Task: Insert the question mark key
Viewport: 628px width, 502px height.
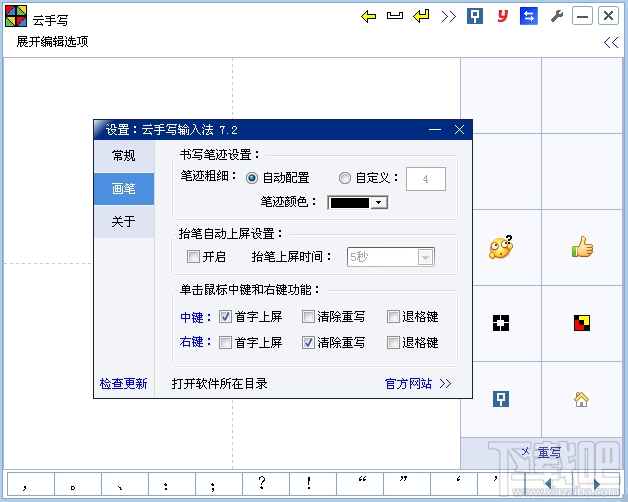Action: (x=266, y=484)
